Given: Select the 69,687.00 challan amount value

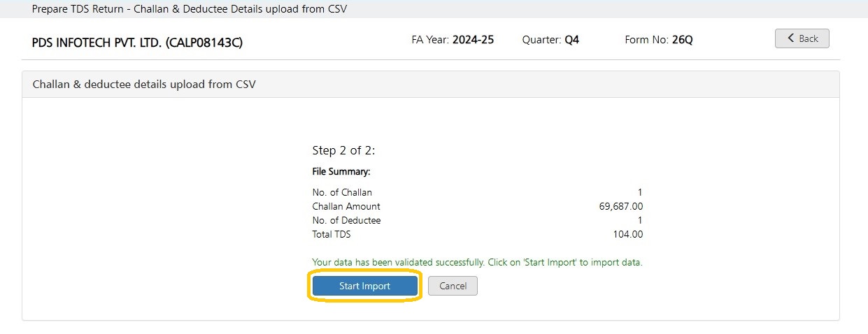Looking at the screenshot, I should tap(616, 206).
